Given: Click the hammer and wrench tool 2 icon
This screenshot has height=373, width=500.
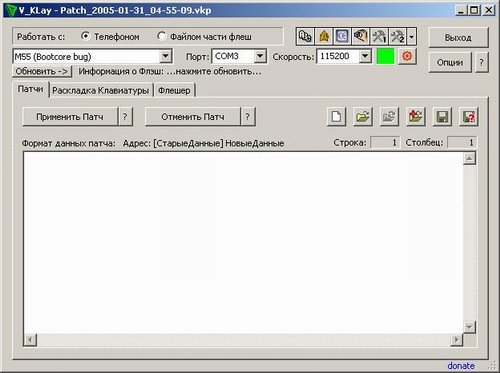Looking at the screenshot, I should pos(397,36).
